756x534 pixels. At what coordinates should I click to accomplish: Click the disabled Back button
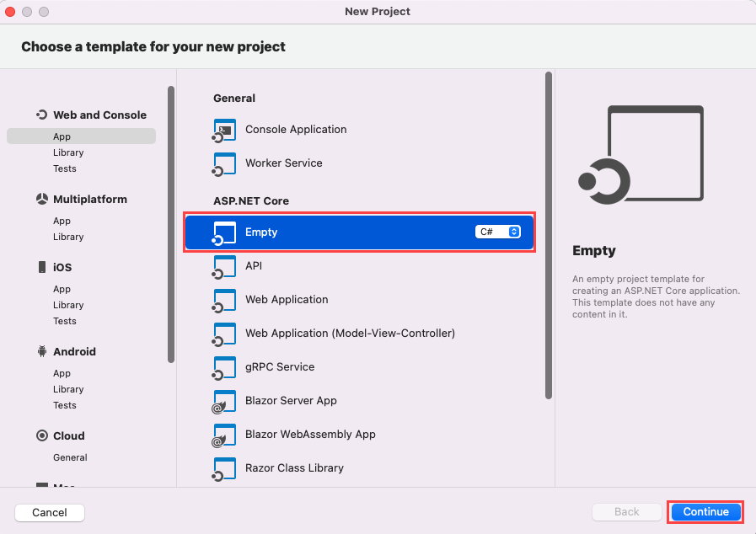[x=627, y=512]
